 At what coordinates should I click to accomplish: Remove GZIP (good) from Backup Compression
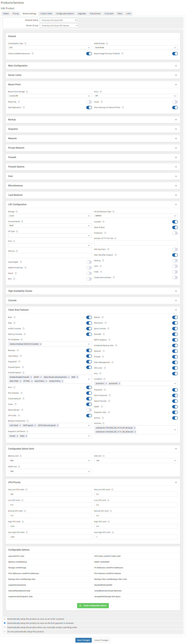click(x=35, y=425)
